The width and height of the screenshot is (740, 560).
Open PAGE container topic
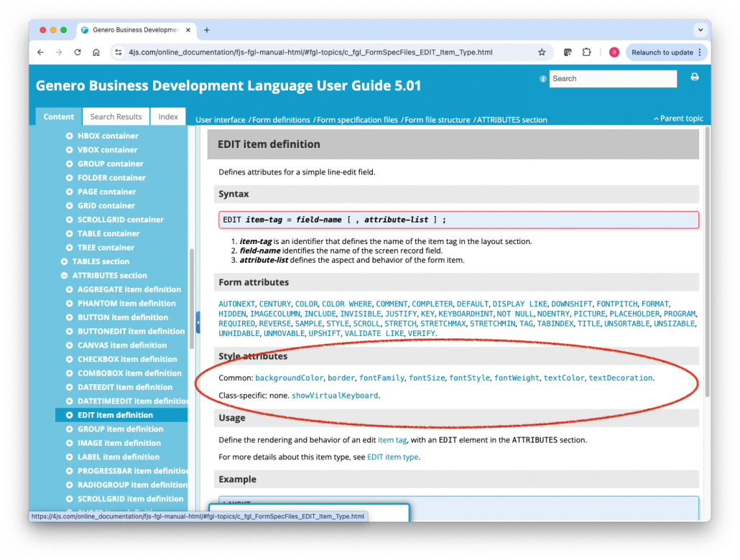point(106,192)
